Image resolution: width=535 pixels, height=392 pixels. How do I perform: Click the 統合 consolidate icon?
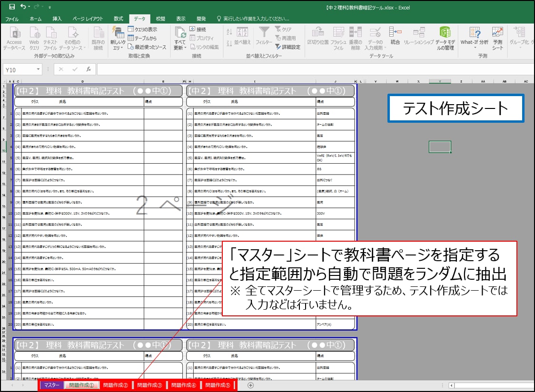395,36
